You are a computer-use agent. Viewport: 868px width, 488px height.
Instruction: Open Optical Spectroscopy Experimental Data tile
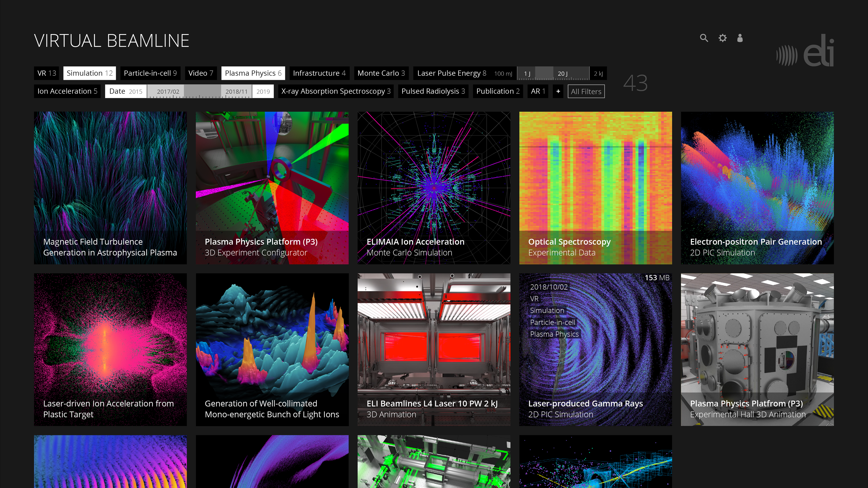pyautogui.click(x=595, y=188)
